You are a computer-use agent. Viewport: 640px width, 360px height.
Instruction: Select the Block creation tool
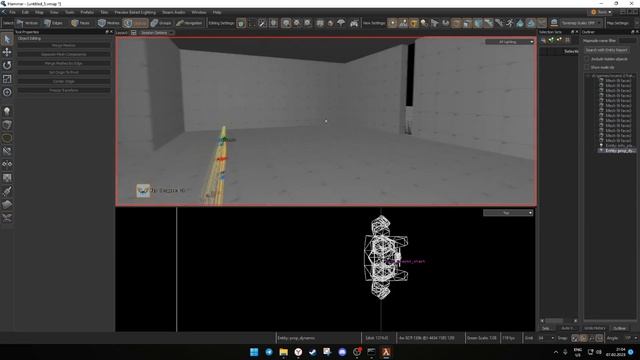(7, 124)
